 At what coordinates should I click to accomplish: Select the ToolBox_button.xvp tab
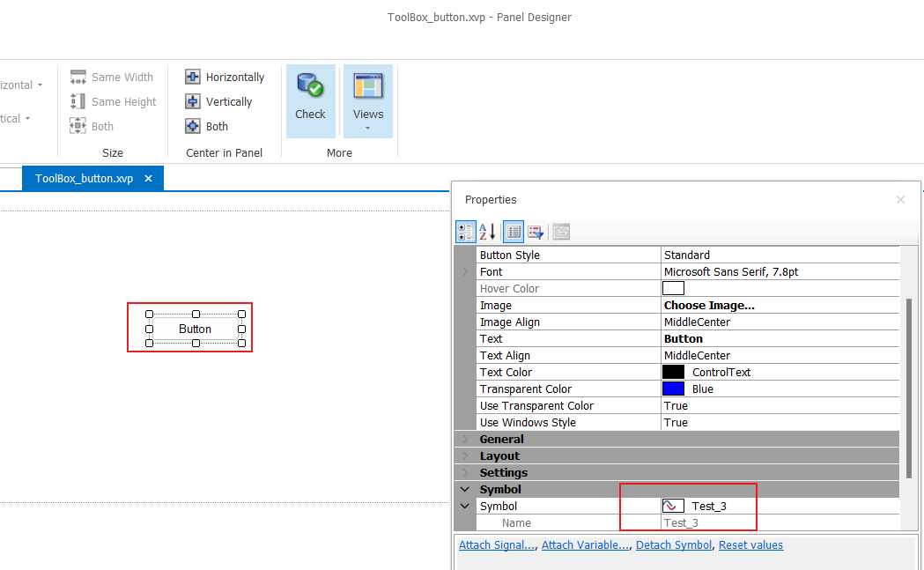(84, 179)
